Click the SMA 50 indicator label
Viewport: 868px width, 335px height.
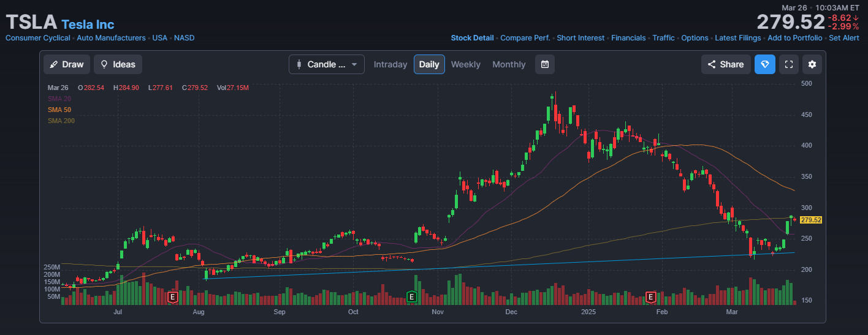coord(59,110)
